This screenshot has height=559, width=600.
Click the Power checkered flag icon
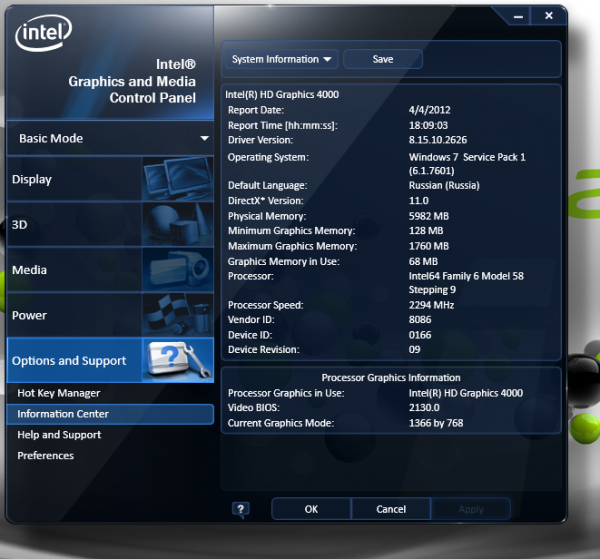point(178,315)
